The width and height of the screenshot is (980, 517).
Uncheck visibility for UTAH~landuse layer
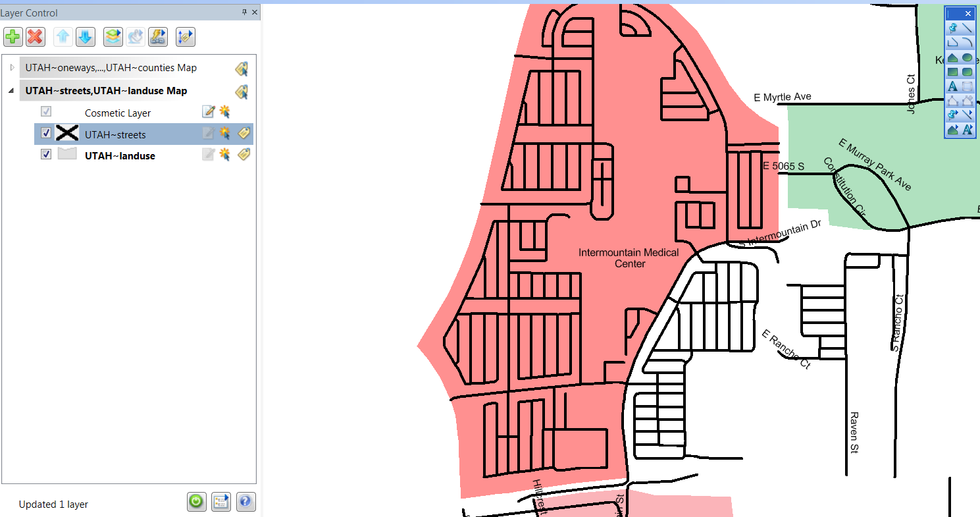pyautogui.click(x=45, y=155)
